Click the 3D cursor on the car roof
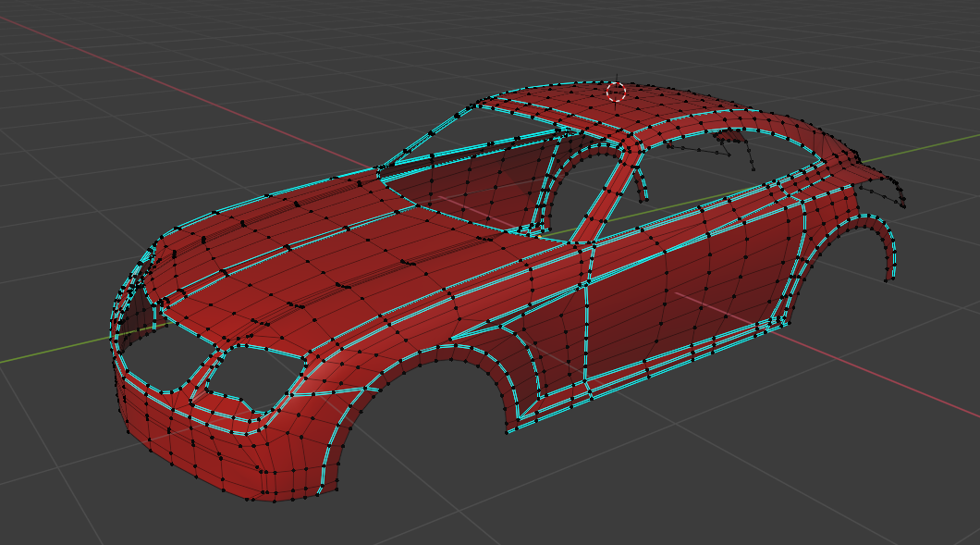 tap(617, 92)
